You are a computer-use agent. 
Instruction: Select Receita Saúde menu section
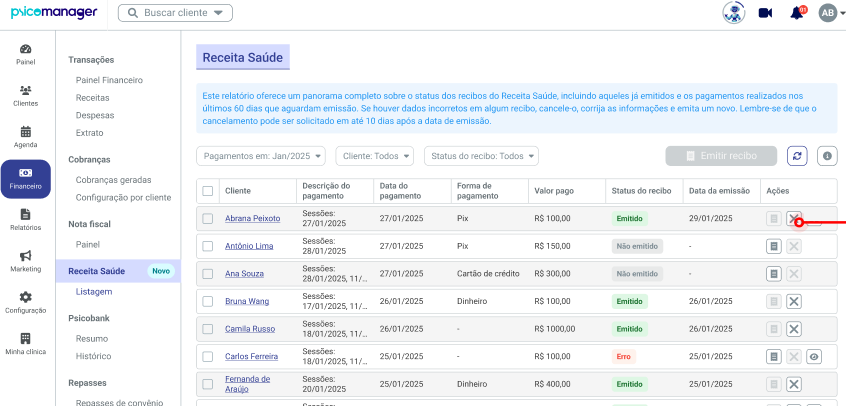[118, 271]
